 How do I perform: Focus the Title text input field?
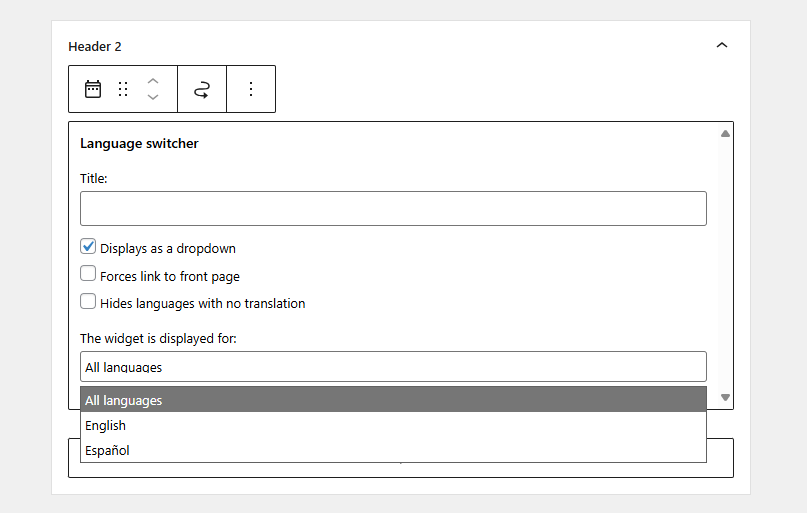393,208
